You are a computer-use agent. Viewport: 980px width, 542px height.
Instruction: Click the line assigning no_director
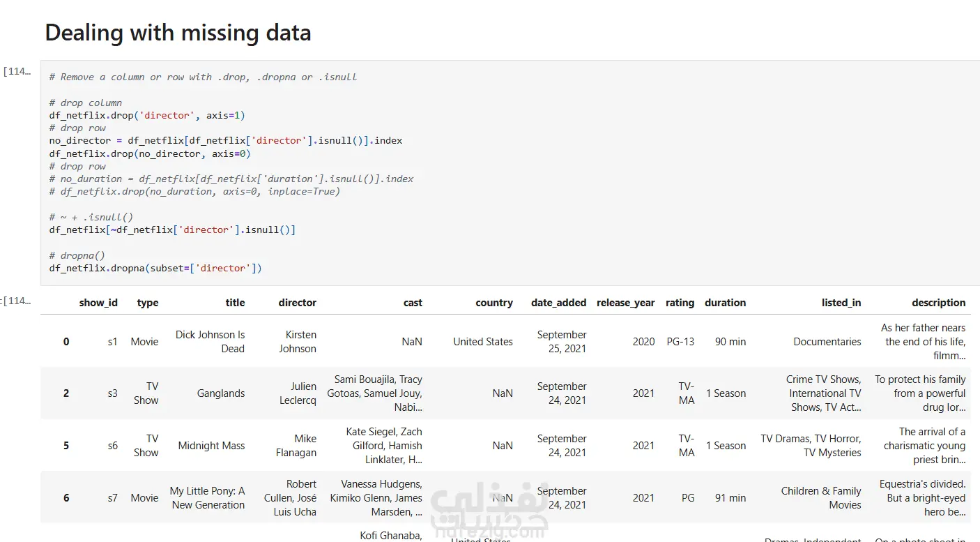226,140
